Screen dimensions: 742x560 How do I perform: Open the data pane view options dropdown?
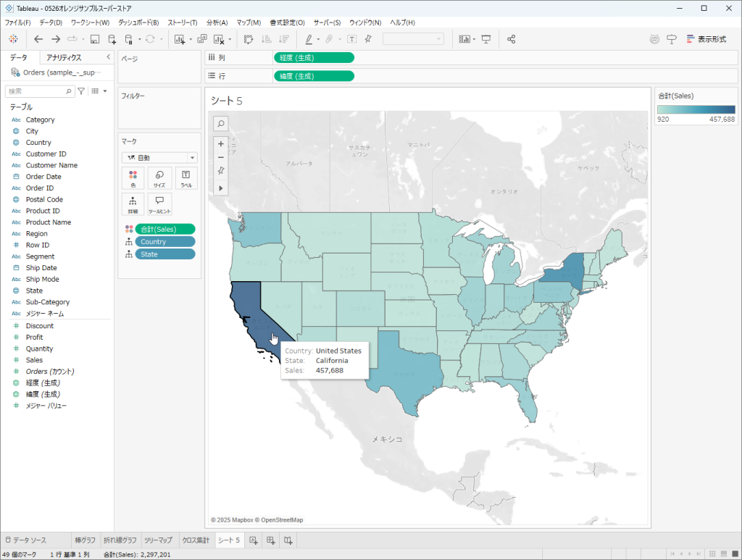click(x=98, y=91)
